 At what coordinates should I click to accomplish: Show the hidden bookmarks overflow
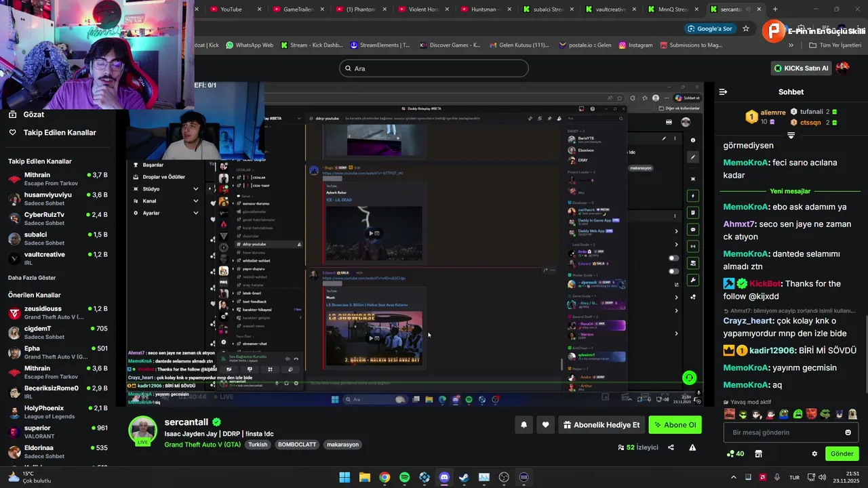pyautogui.click(x=791, y=45)
